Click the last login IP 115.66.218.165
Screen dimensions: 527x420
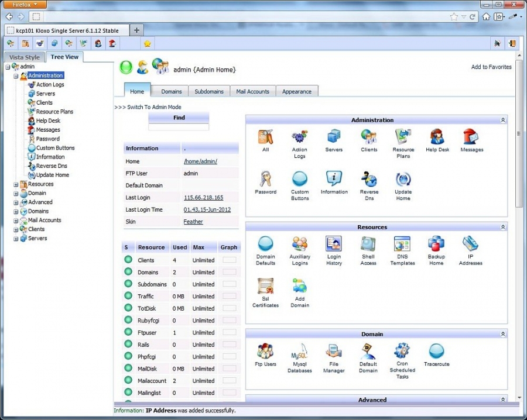[203, 198]
